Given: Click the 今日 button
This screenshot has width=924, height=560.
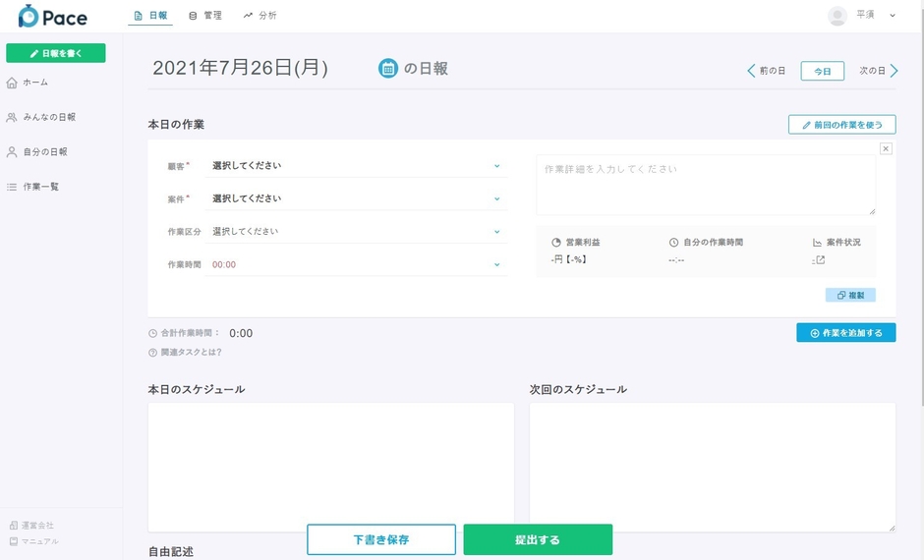Looking at the screenshot, I should [822, 71].
